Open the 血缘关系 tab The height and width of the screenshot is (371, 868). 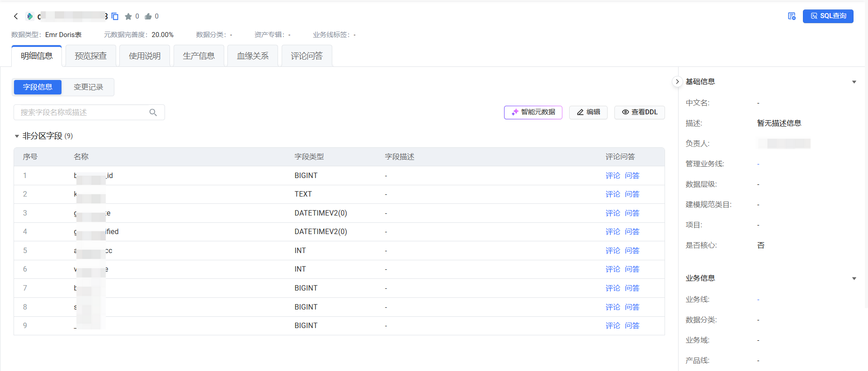pos(252,56)
